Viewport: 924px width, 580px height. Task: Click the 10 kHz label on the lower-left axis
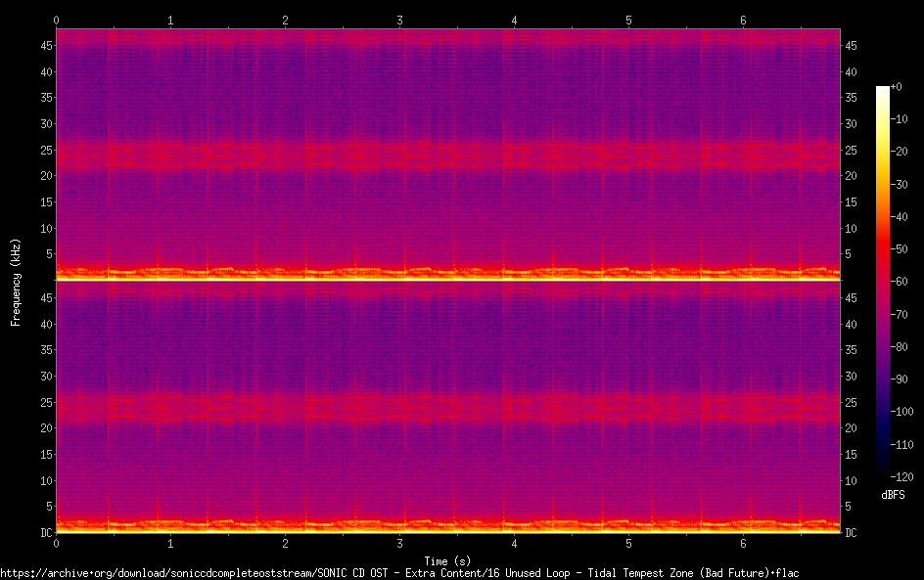(x=44, y=481)
